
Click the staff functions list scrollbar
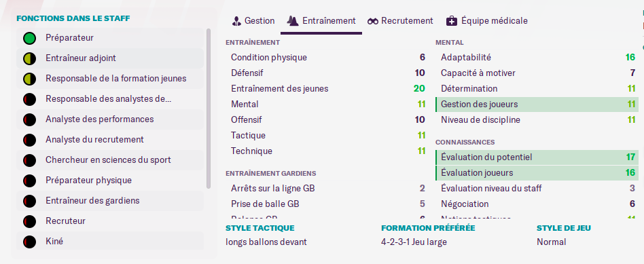click(209, 109)
